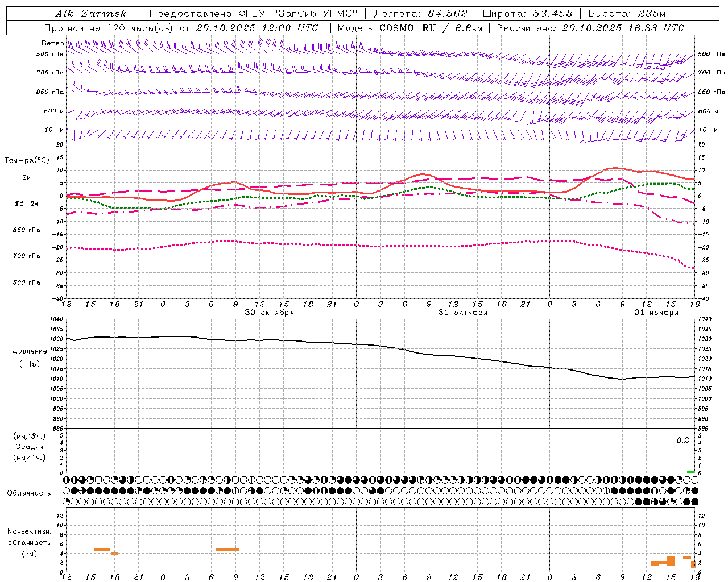Click the '2м' temperature legend label

[x=27, y=177]
